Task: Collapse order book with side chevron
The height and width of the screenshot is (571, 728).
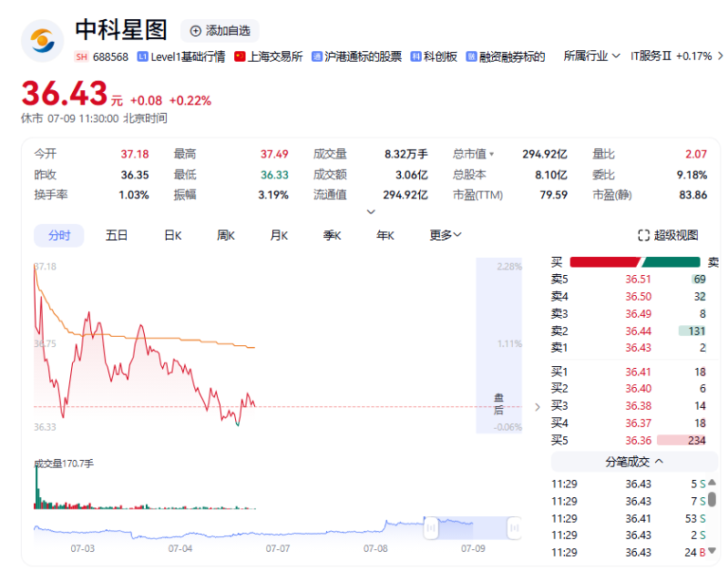Action: click(x=538, y=407)
